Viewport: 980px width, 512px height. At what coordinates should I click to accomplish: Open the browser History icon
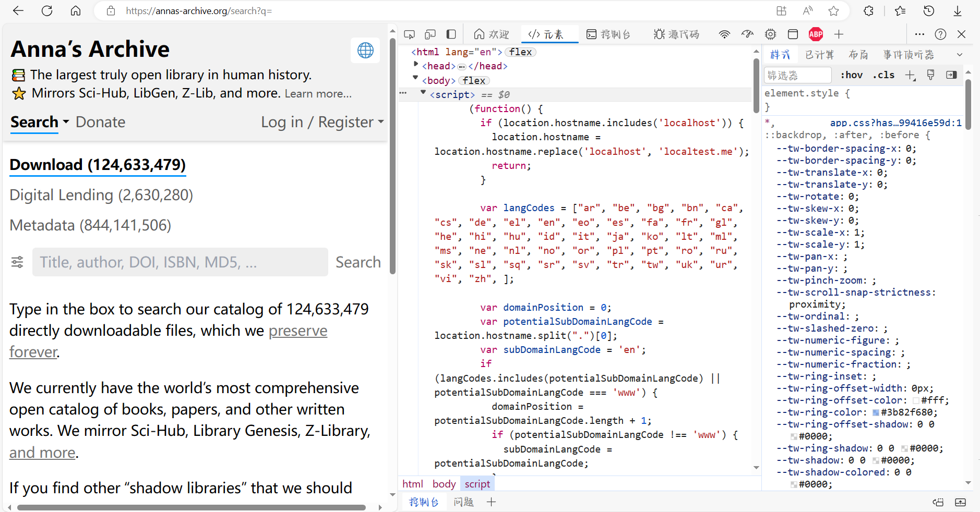coord(929,11)
